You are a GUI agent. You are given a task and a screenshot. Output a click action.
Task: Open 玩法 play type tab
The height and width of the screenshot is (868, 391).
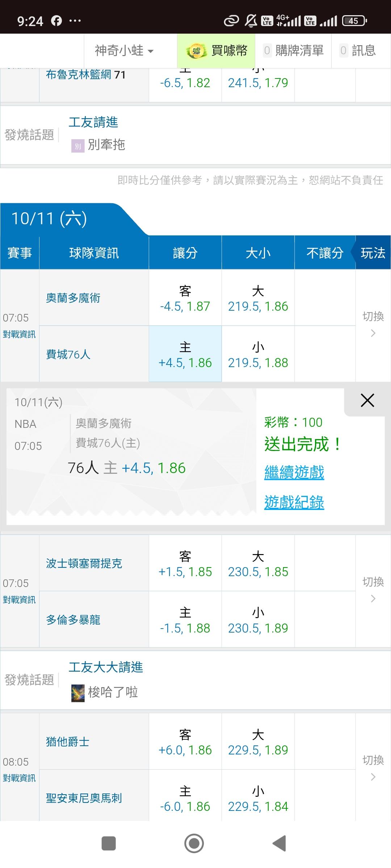click(x=373, y=253)
